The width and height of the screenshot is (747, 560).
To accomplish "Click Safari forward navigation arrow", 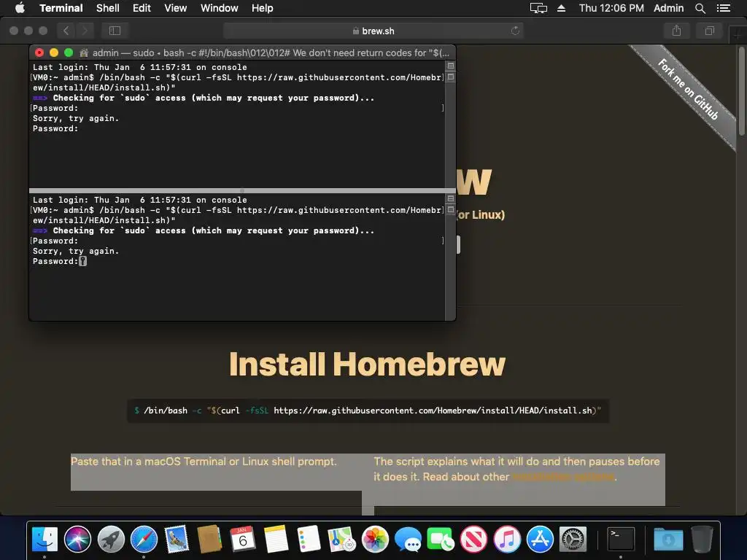I will [85, 31].
